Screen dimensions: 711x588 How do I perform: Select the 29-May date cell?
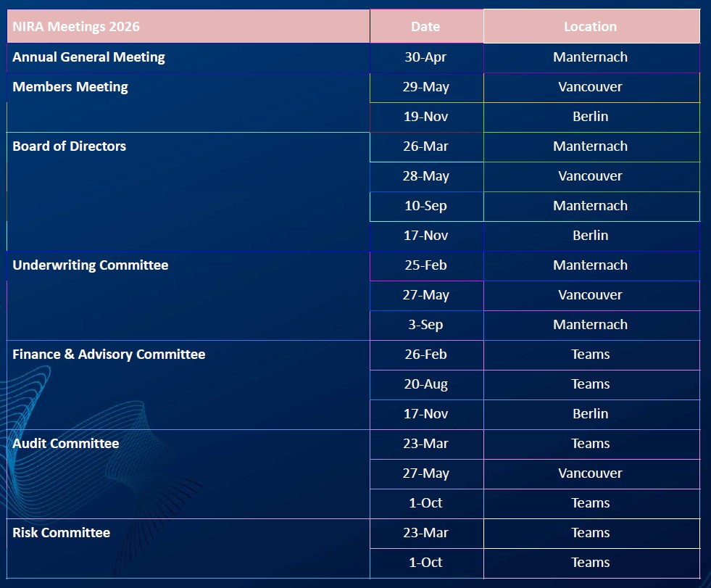(425, 87)
